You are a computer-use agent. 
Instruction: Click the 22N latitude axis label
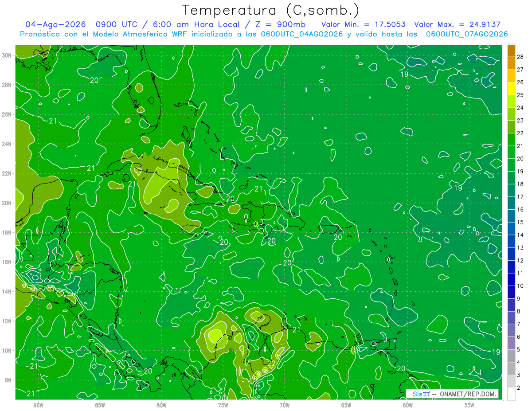pyautogui.click(x=8, y=173)
